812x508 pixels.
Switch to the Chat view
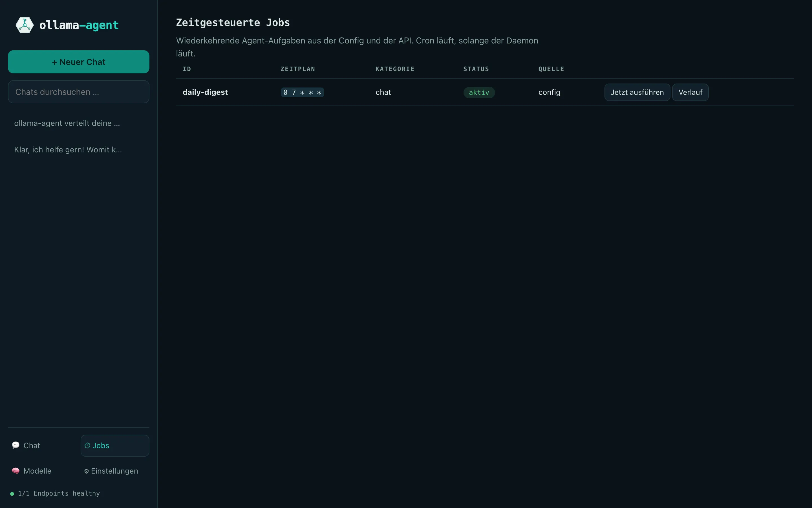[x=43, y=446]
